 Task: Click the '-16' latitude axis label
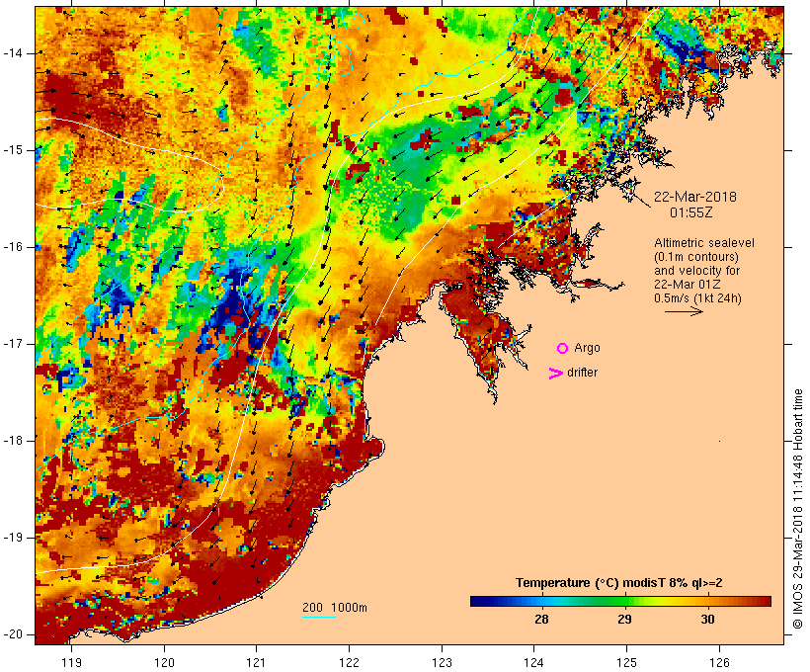click(x=13, y=247)
